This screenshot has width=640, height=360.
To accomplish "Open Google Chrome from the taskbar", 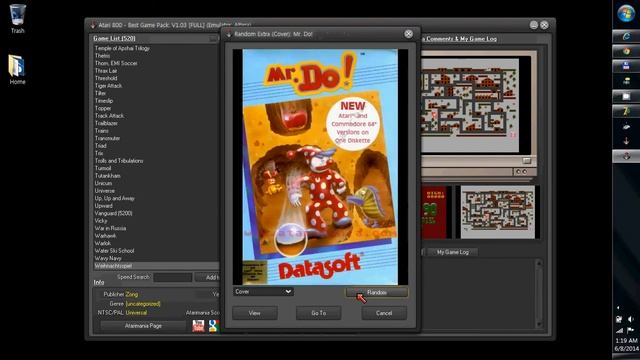I will [626, 51].
